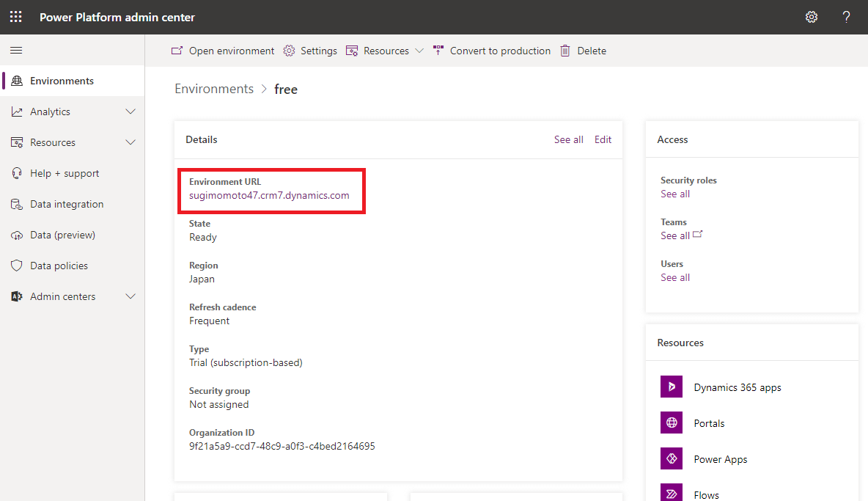This screenshot has height=501, width=868.
Task: Collapse the left navigation hamburger menu
Action: tap(16, 51)
